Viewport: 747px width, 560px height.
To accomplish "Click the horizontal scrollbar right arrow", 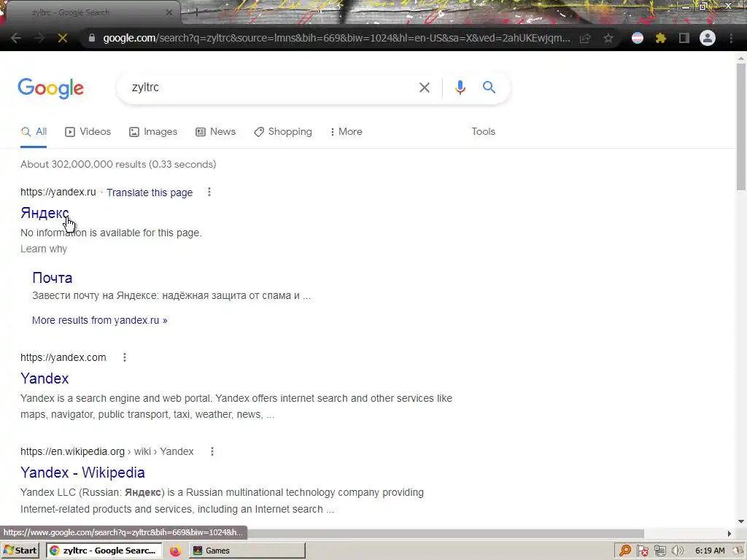I will point(729,533).
